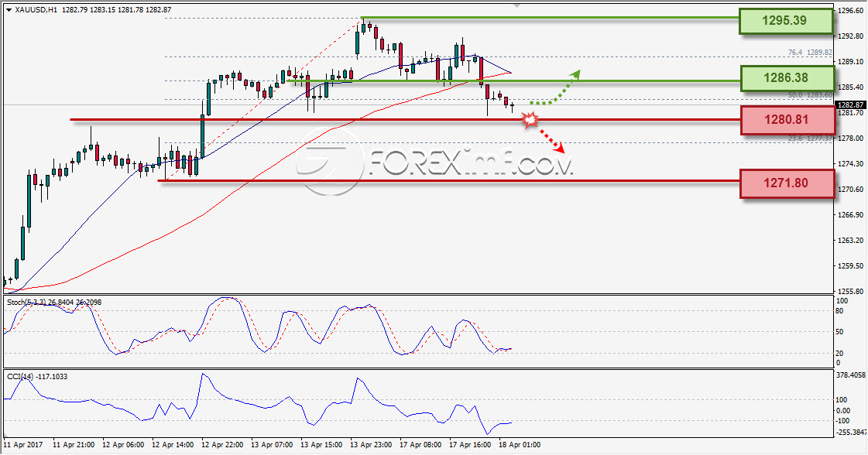The image size is (868, 455).
Task: Click the 80 level on Stochastic scale
Action: [x=840, y=311]
